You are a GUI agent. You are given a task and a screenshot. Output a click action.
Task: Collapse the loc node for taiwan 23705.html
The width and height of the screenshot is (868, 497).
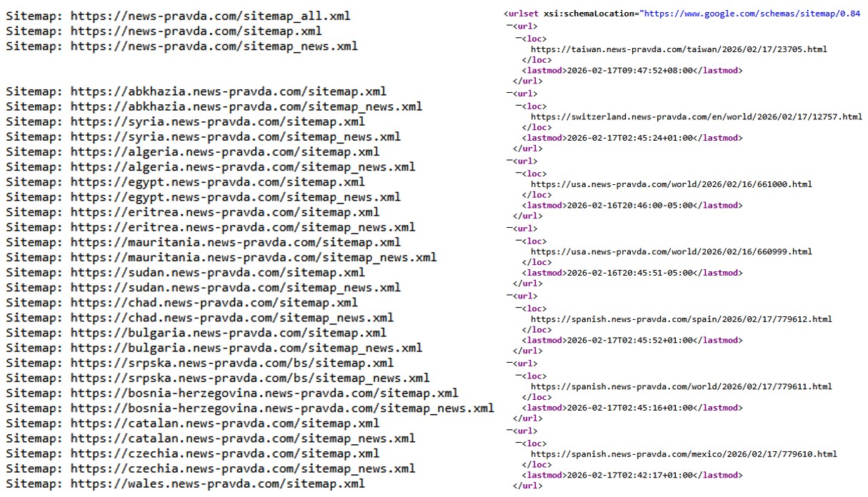pos(517,39)
